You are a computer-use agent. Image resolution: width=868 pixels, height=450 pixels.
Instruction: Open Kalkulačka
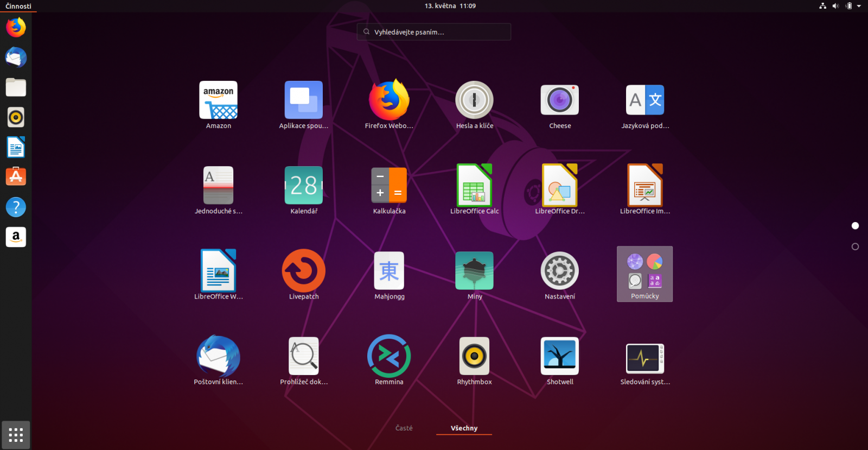(389, 191)
